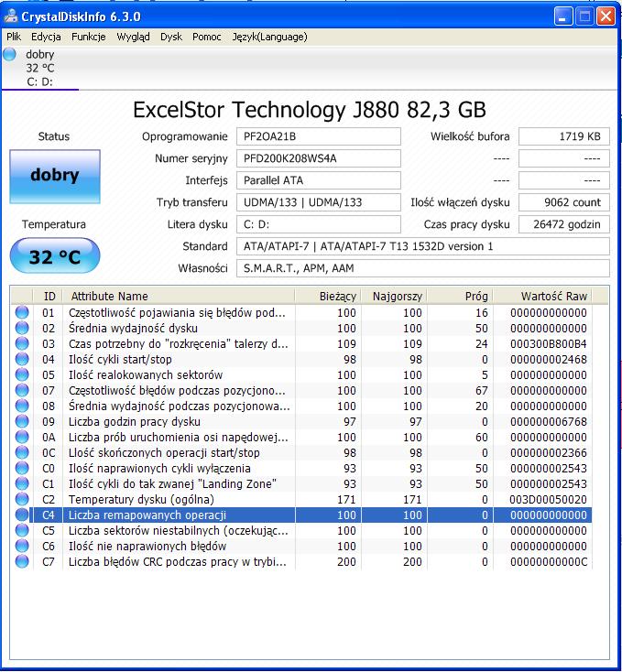The height and width of the screenshot is (672, 622).
Task: Open the Plik menu
Action: (14, 37)
